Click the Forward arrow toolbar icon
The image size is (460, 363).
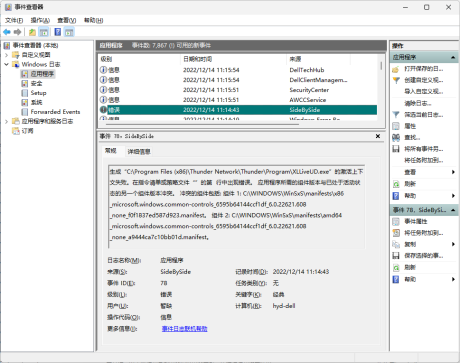click(17, 32)
